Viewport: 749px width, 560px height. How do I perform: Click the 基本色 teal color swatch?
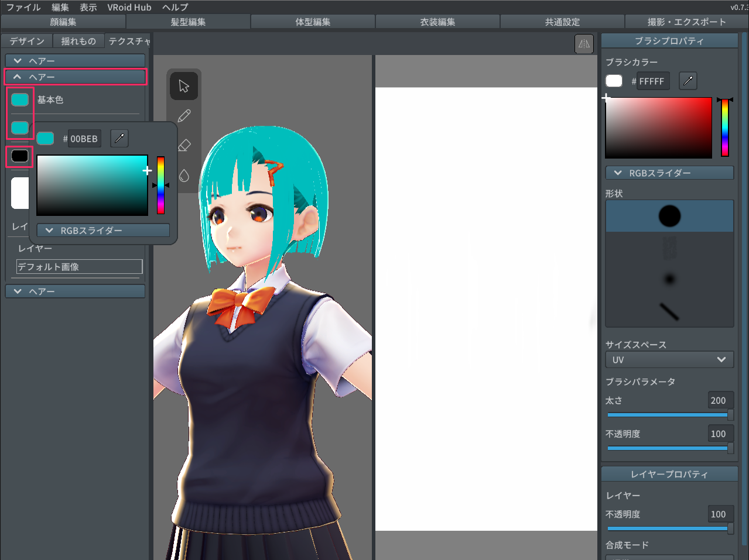20,99
